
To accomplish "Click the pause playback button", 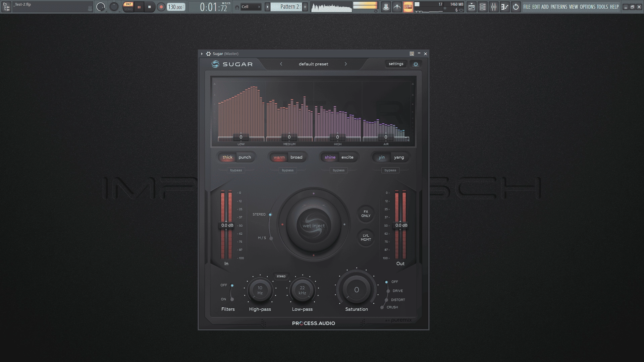I will pyautogui.click(x=139, y=7).
